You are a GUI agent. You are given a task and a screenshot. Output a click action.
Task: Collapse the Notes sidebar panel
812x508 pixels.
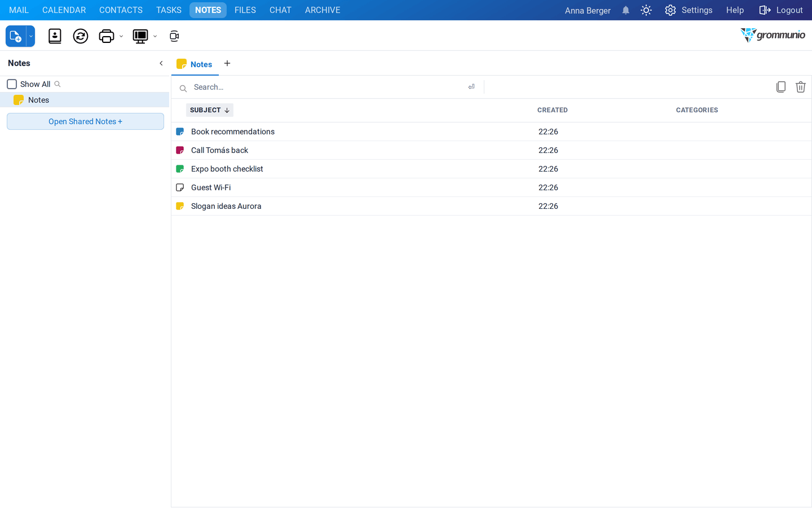tap(161, 63)
